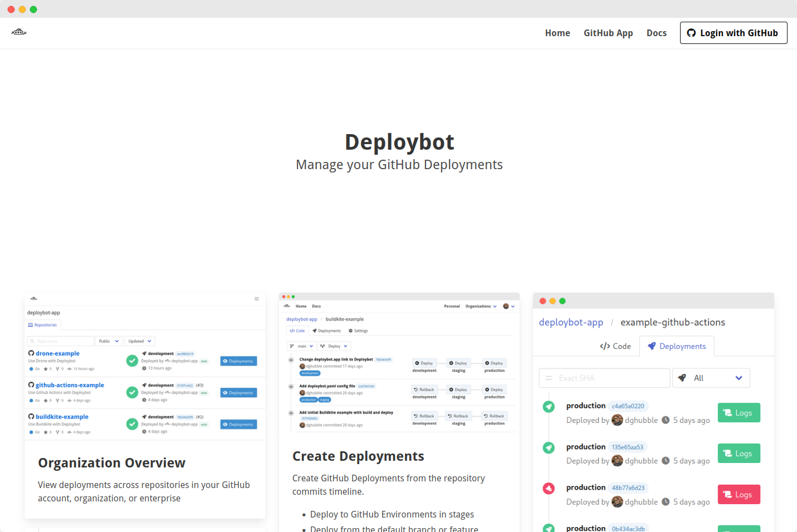The width and height of the screenshot is (797, 532).
Task: Click Deploy to staging for 'Change deploybot.app link' commit
Action: 458,363
